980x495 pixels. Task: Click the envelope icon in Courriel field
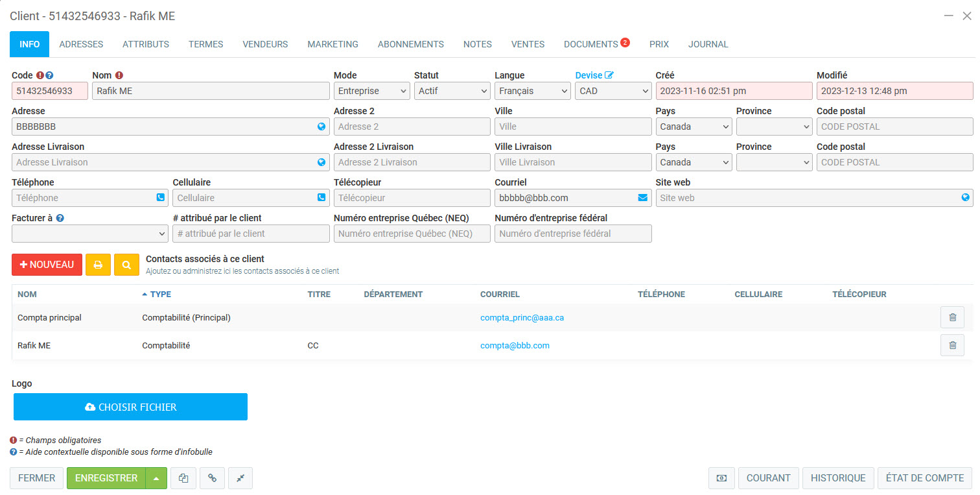click(x=643, y=198)
